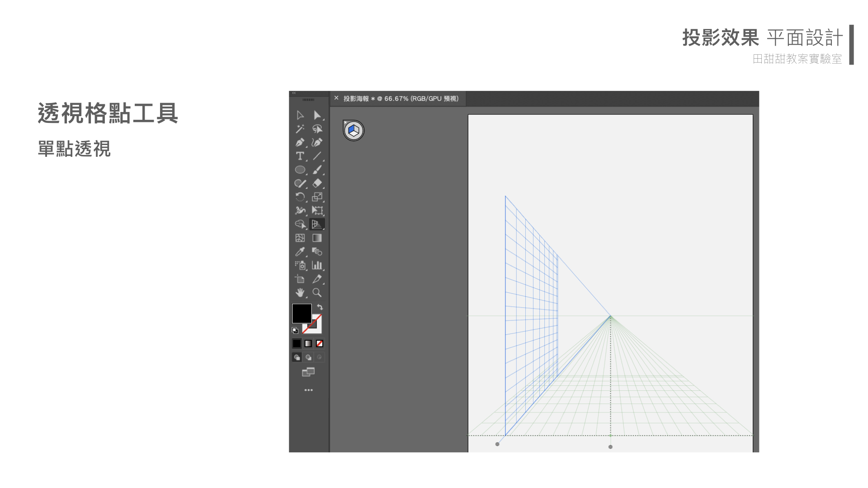
Task: Select the Ellipse shape tool
Action: (x=300, y=170)
